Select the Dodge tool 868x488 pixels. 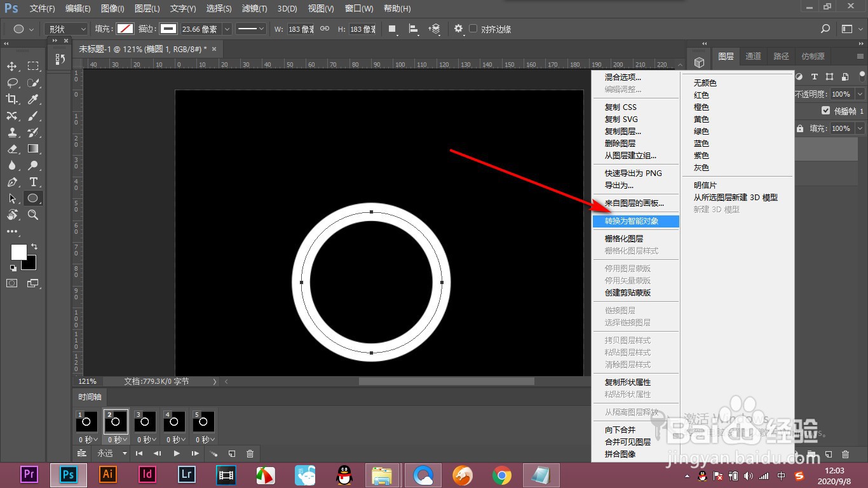pos(33,165)
